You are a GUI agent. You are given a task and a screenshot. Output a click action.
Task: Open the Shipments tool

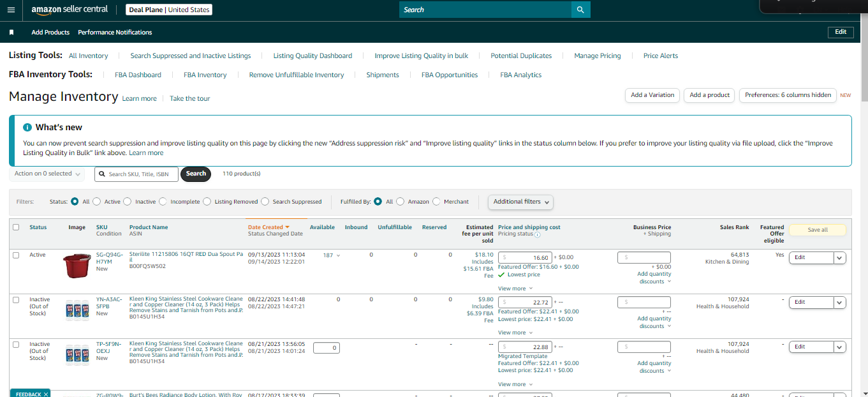click(x=383, y=75)
